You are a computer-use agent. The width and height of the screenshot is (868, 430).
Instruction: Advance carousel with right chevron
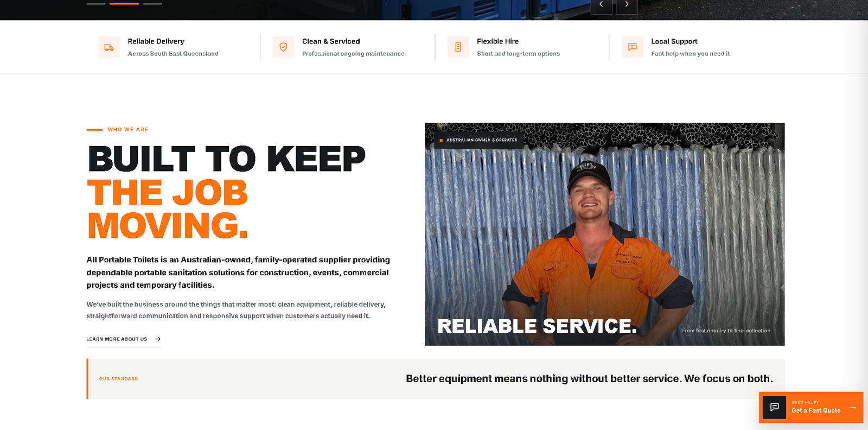coord(627,5)
